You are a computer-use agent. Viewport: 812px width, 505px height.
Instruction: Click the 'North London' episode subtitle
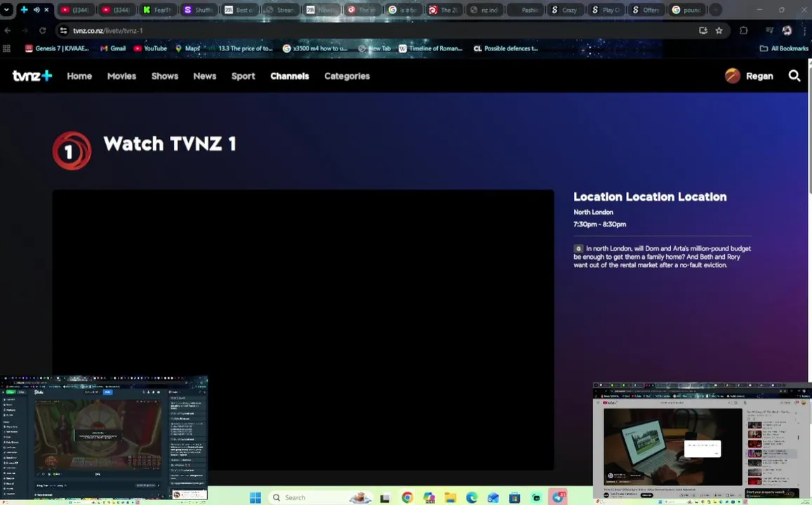point(594,212)
